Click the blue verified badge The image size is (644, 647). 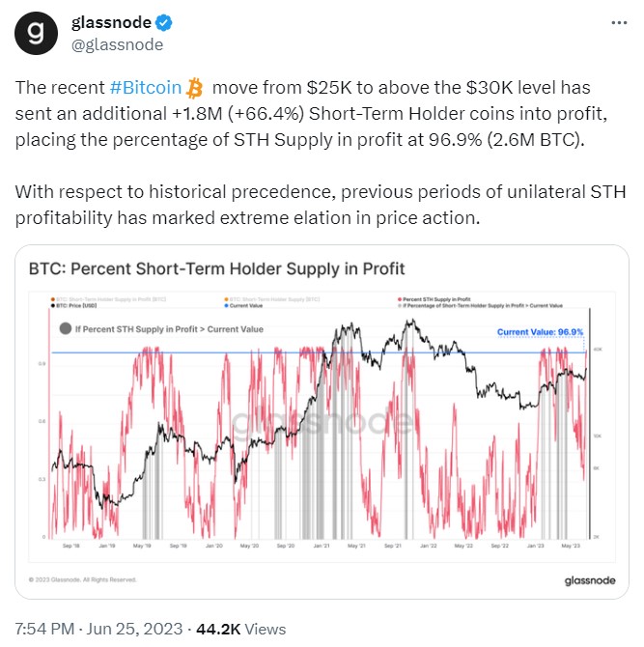[164, 23]
